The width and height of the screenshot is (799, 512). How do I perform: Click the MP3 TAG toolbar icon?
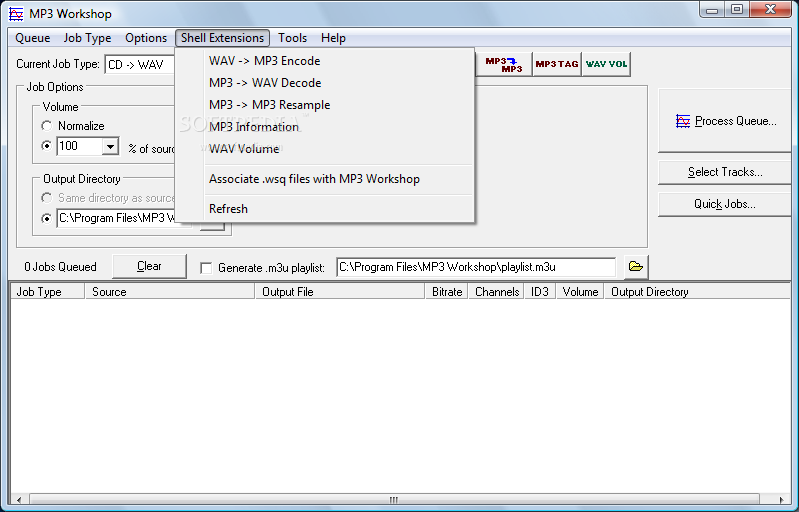pos(557,64)
